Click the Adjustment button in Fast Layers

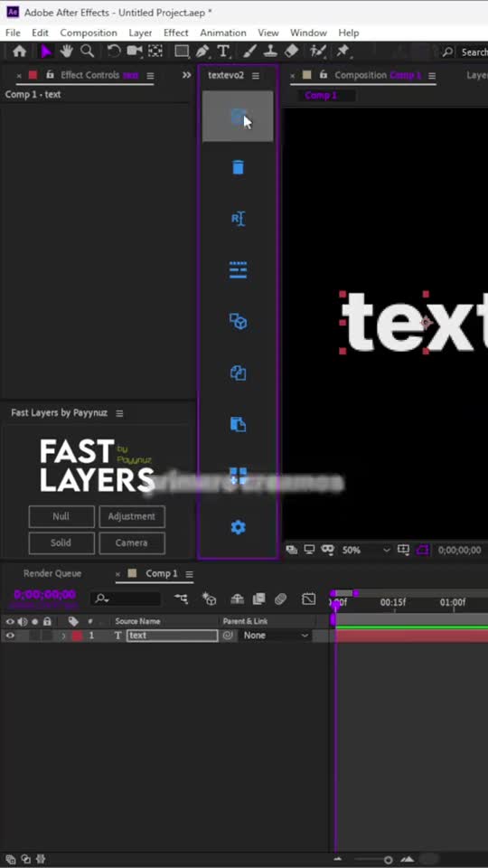pos(132,516)
